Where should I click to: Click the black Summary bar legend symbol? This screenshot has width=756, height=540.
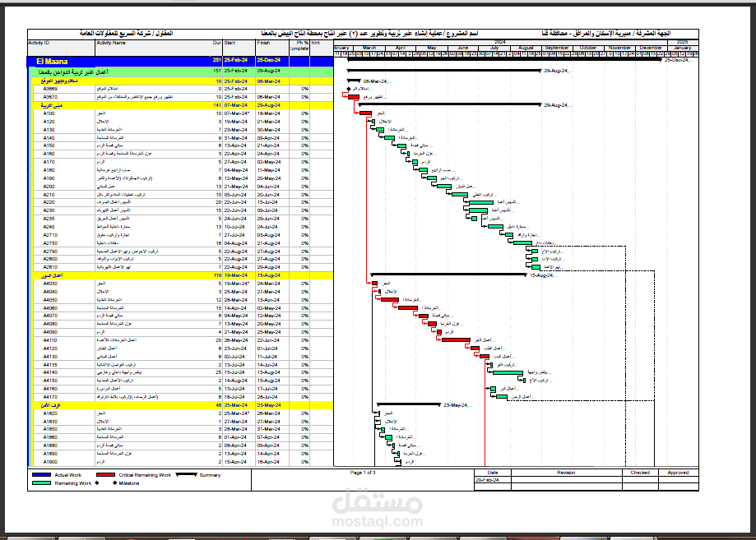click(186, 475)
